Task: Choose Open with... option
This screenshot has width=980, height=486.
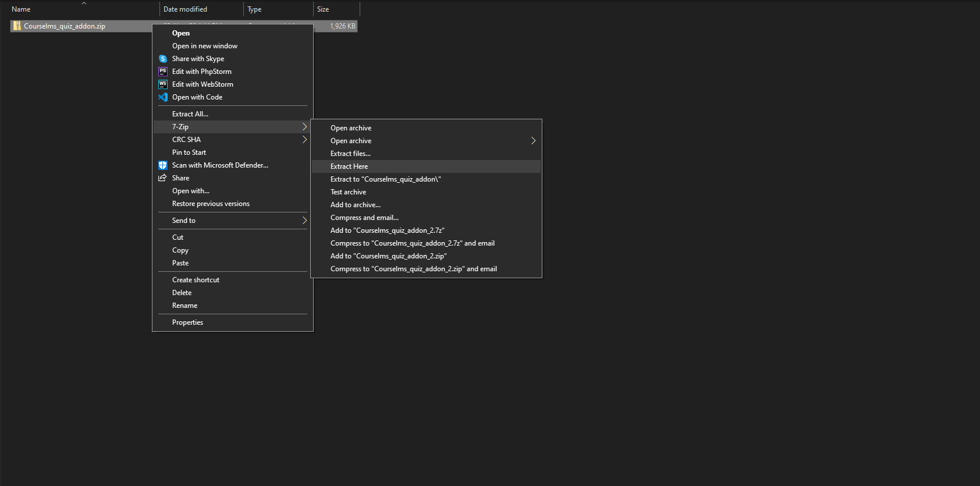Action: click(x=233, y=191)
